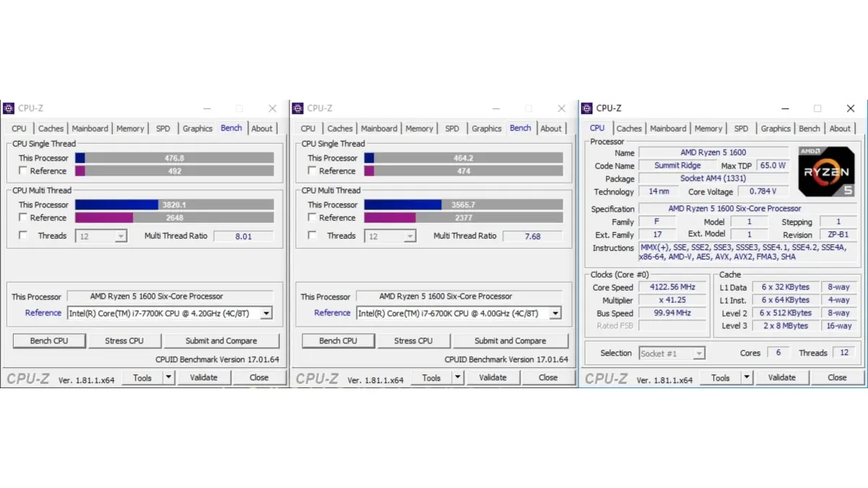The image size is (868, 488).
Task: Switch to Caches tab in Ryzen specs window
Action: 629,129
